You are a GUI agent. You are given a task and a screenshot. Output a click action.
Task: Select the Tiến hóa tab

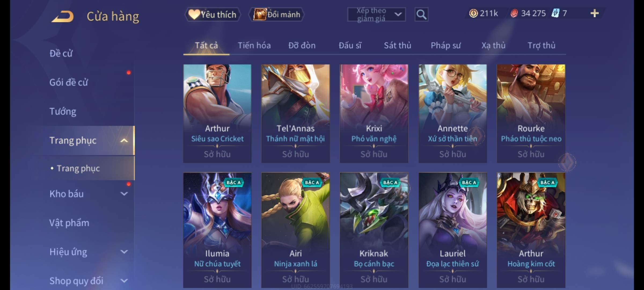click(254, 45)
